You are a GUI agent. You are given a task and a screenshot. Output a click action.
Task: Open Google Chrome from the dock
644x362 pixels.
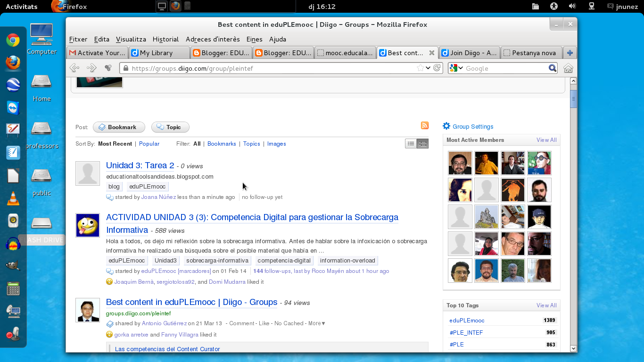click(13, 41)
